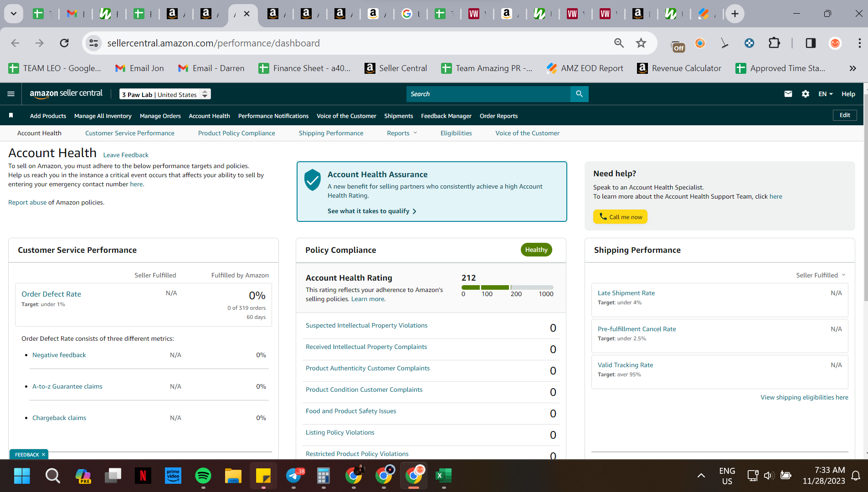Open the Revenue Calculator bookmark
The width and height of the screenshot is (868, 492).
click(x=679, y=68)
